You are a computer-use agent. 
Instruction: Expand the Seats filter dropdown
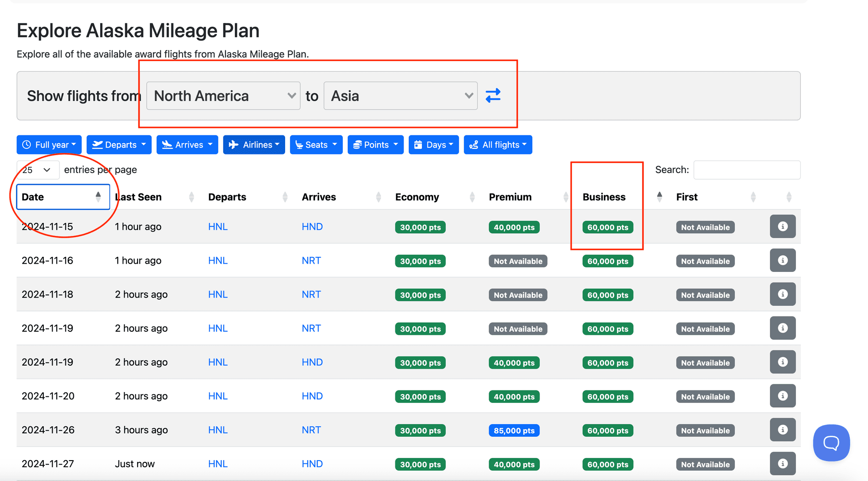tap(316, 145)
